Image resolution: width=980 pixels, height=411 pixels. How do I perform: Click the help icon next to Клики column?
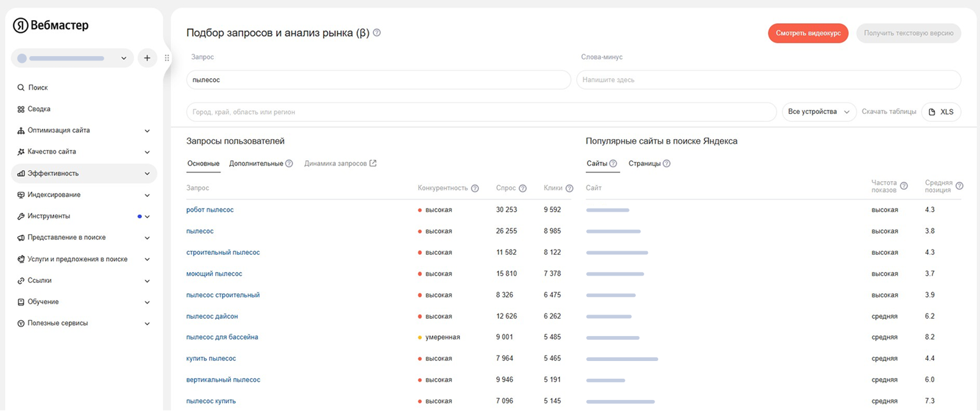tap(569, 188)
